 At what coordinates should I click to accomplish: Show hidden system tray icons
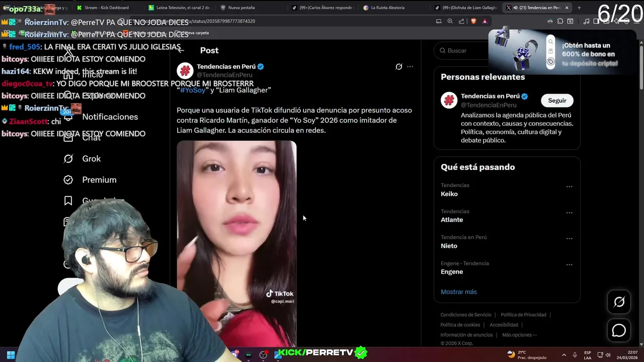click(563, 355)
